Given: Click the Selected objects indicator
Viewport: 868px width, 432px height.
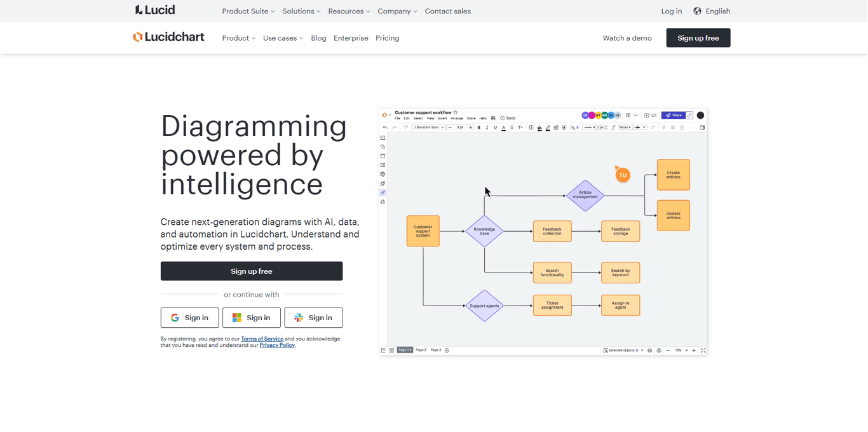Looking at the screenshot, I should click(623, 351).
